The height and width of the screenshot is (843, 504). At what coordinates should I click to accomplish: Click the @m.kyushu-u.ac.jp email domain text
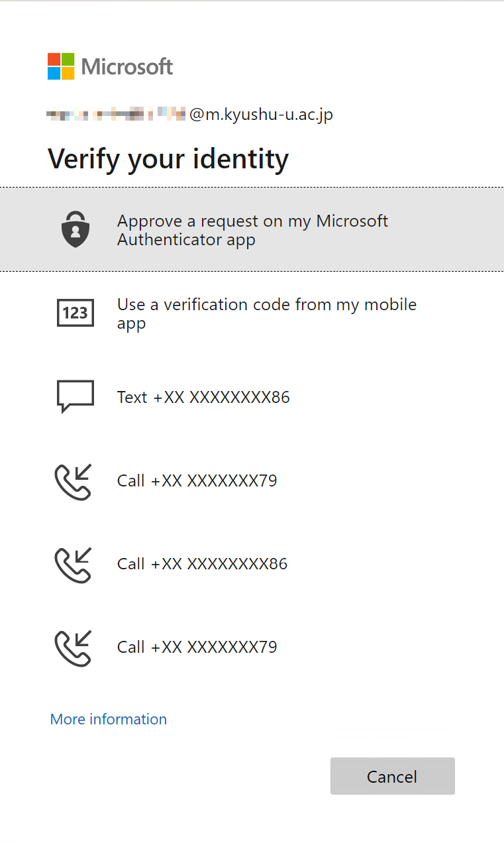(x=261, y=115)
